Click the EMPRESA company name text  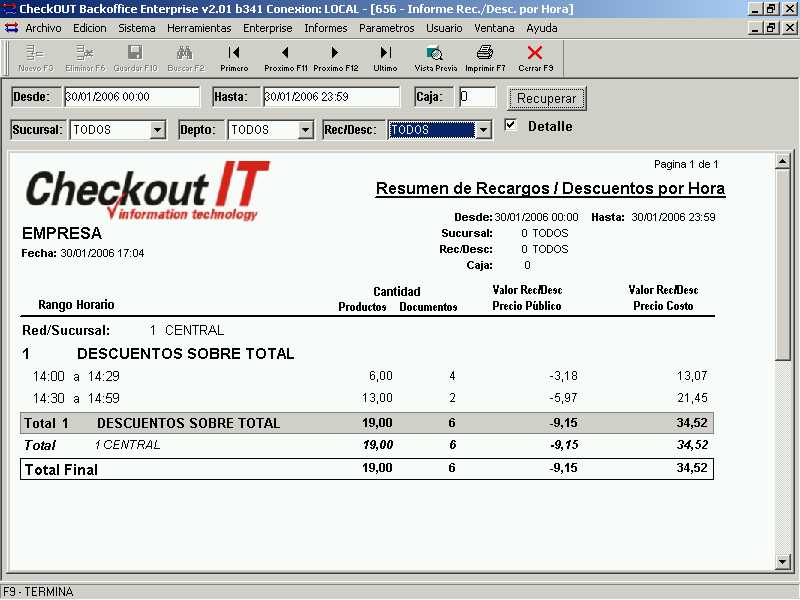(62, 233)
